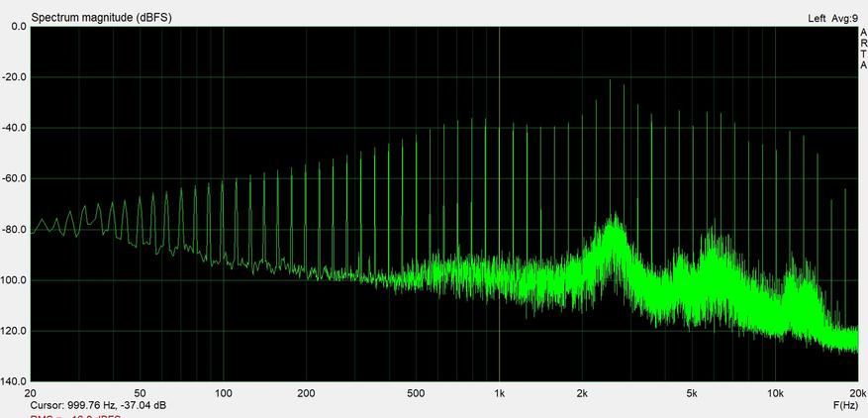Click the cursor readout '999.76 Hz, -37.04 dB'
Screen dimensions: 868x418
tap(116, 405)
